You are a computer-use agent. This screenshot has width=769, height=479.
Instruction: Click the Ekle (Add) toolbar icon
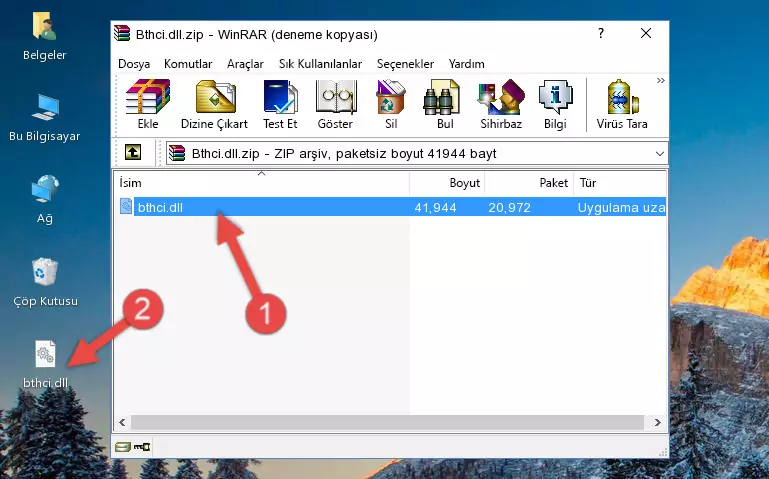pyautogui.click(x=148, y=104)
